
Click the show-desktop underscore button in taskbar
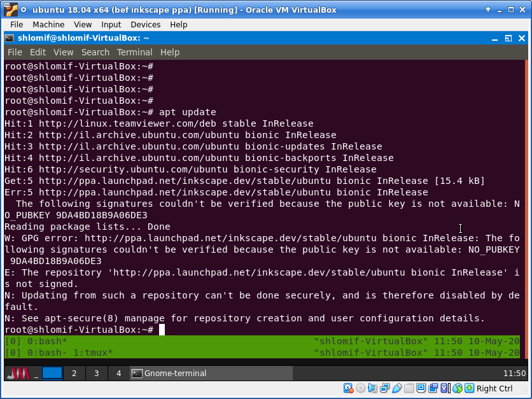point(36,374)
